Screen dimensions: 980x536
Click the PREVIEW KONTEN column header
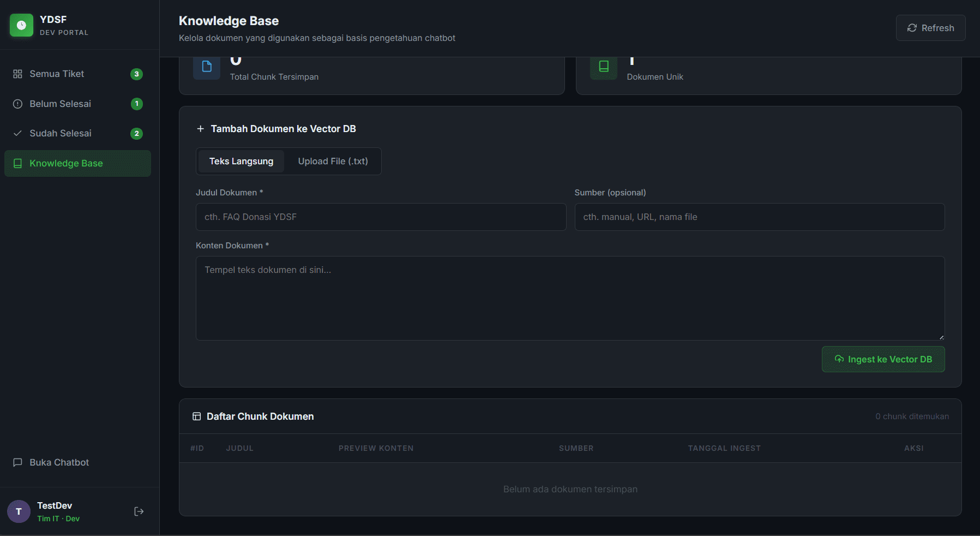376,448
